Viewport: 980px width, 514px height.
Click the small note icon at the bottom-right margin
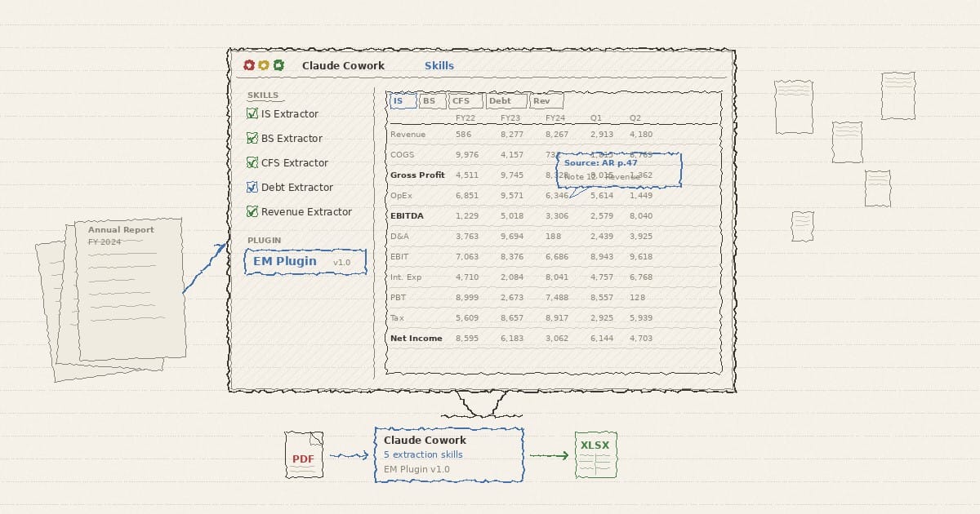(x=802, y=226)
